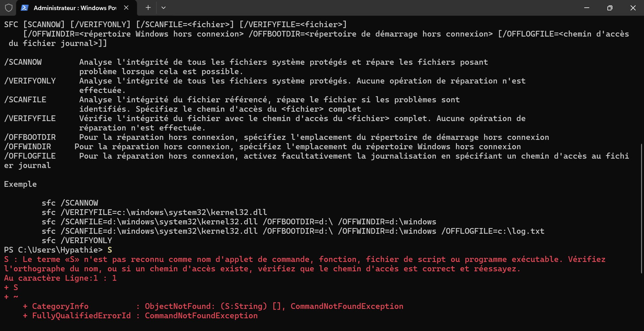Click the 'sfc /SCANNOW' example line

point(70,203)
